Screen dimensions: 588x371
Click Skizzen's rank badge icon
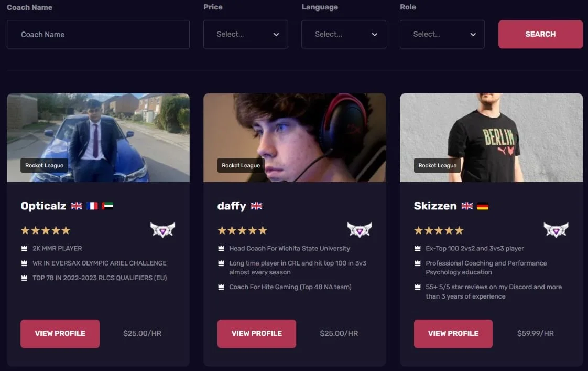(x=556, y=230)
